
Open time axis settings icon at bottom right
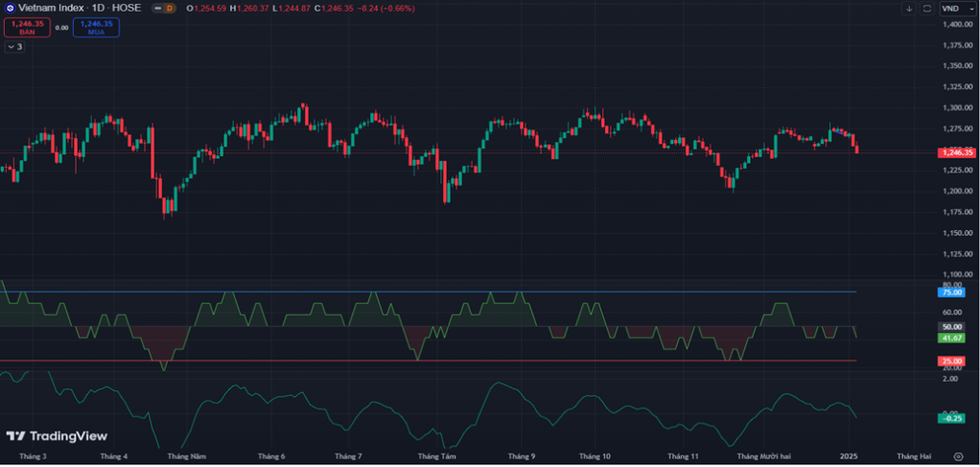[x=958, y=456]
